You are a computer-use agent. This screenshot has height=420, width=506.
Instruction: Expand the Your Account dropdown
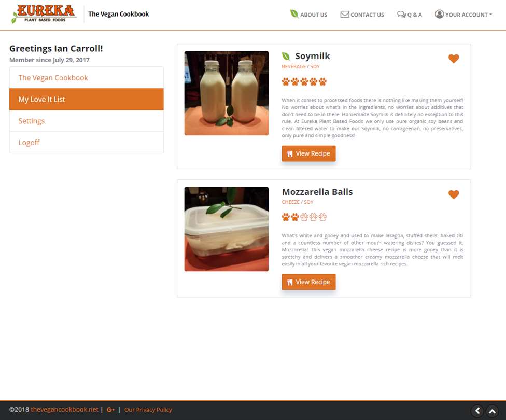pyautogui.click(x=463, y=15)
